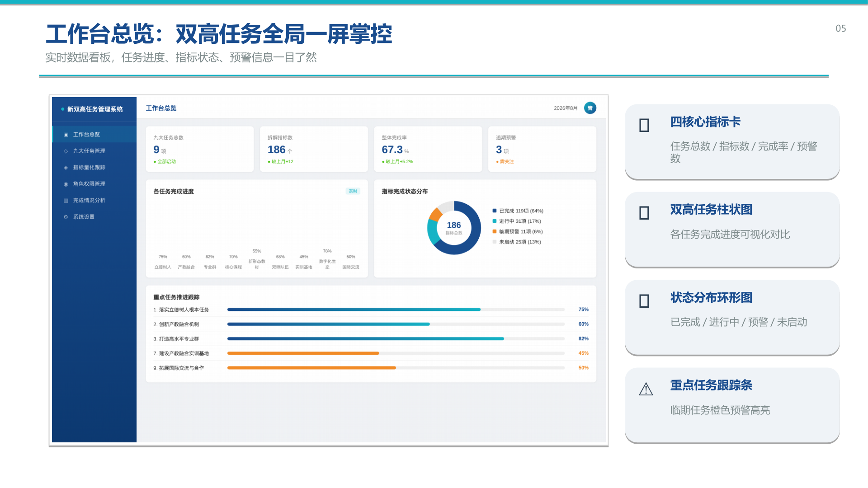Click the 未启动 25项 legend entry
This screenshot has width=868, height=488.
(x=517, y=242)
